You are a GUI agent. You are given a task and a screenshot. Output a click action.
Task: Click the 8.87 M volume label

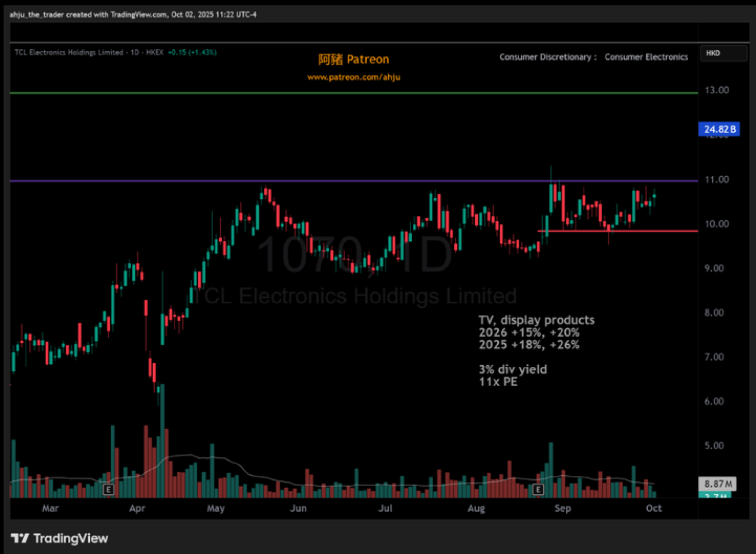(717, 484)
